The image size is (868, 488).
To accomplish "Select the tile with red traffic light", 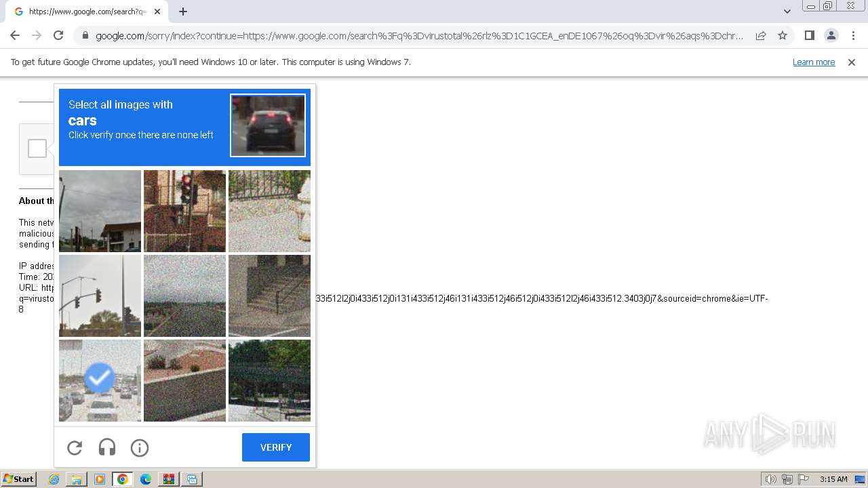I will click(184, 211).
